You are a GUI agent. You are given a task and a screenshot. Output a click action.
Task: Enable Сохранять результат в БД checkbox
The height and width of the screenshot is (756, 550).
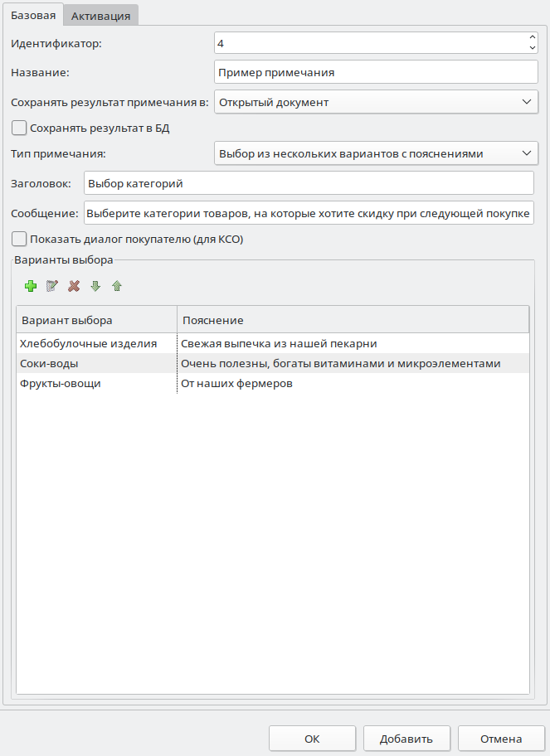(19, 128)
